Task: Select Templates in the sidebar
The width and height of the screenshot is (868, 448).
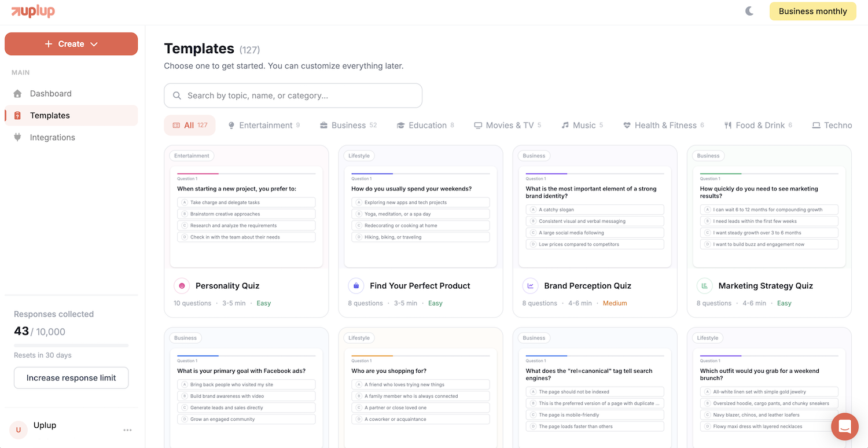Action: tap(50, 116)
